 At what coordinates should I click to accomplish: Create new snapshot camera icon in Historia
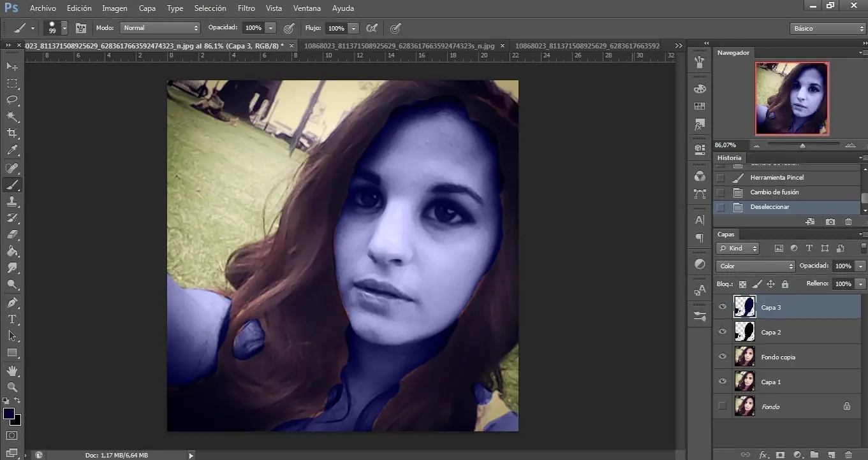coord(830,222)
